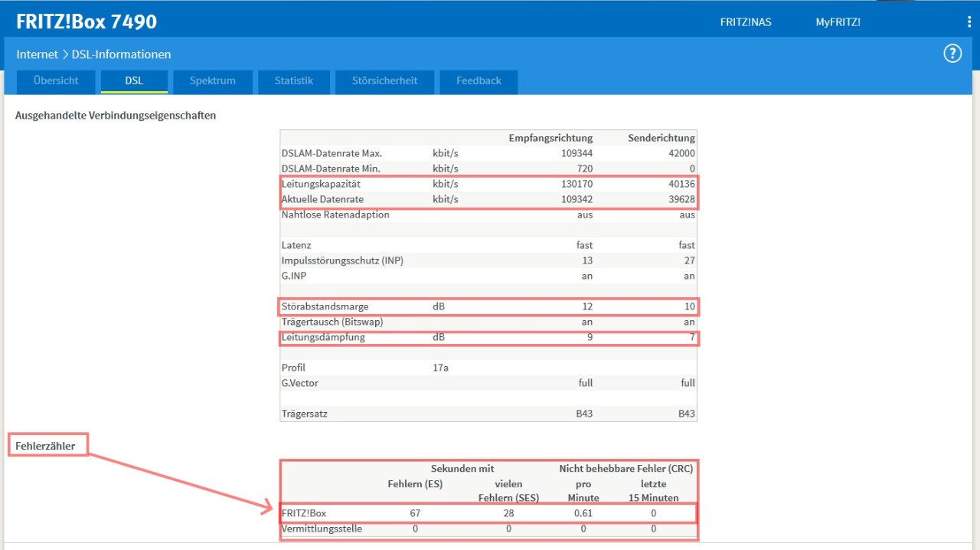Select the Profil value 17a
Image resolution: width=980 pixels, height=550 pixels.
pyautogui.click(x=440, y=368)
